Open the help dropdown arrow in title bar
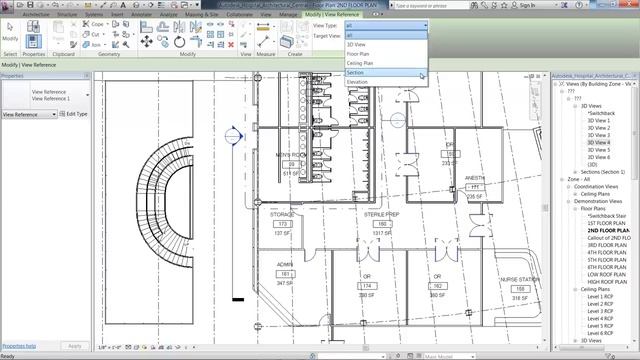 [x=587, y=5]
